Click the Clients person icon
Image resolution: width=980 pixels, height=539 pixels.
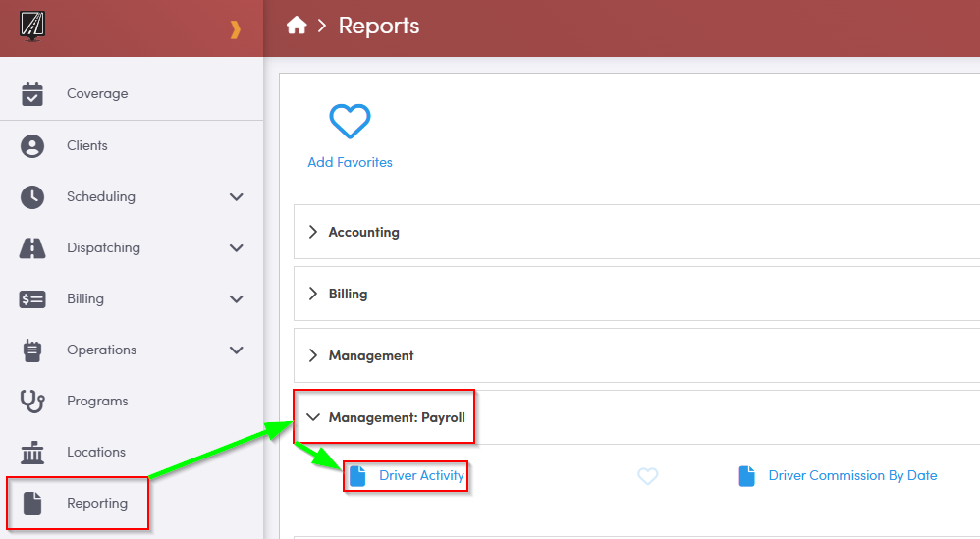coord(32,145)
